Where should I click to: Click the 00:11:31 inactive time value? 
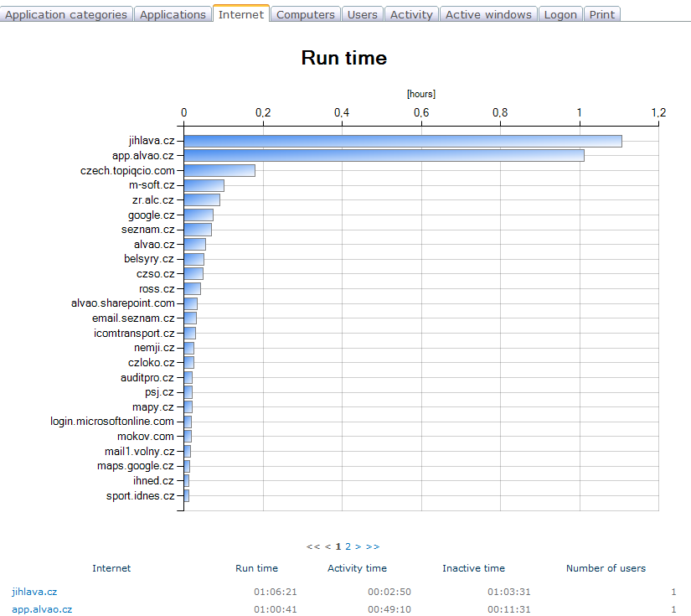[509, 609]
